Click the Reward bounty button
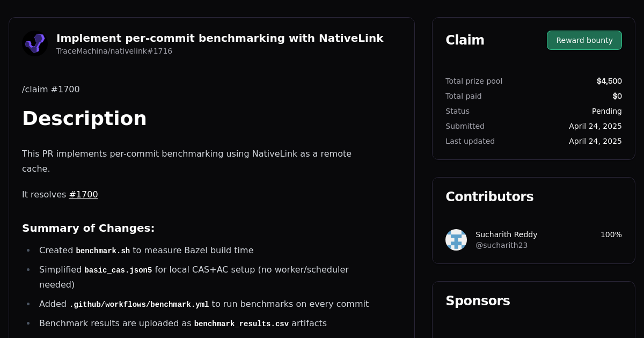Screen dimensions: 644x338 point(584,40)
